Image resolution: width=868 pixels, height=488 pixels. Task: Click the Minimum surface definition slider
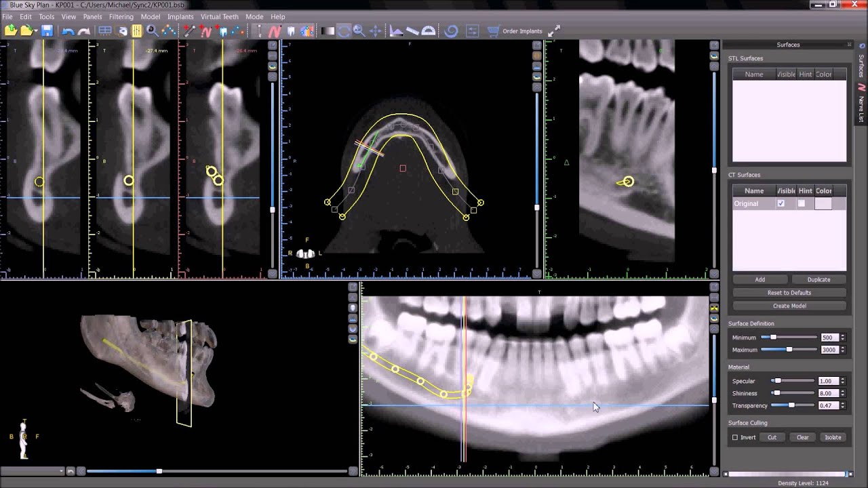coord(789,338)
